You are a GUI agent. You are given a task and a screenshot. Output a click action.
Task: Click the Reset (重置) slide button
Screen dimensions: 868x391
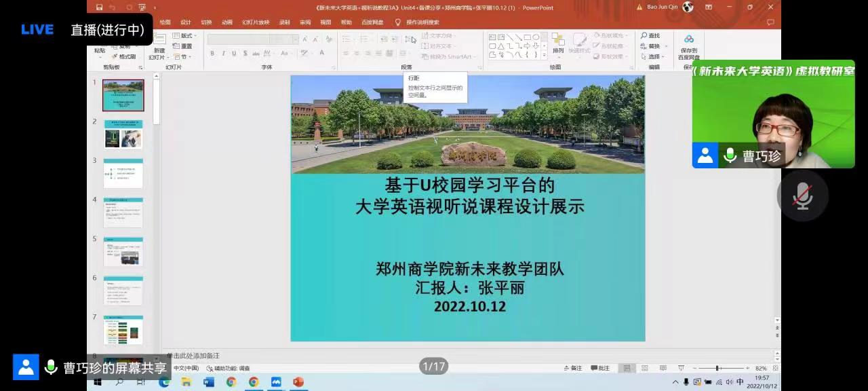[x=183, y=46]
